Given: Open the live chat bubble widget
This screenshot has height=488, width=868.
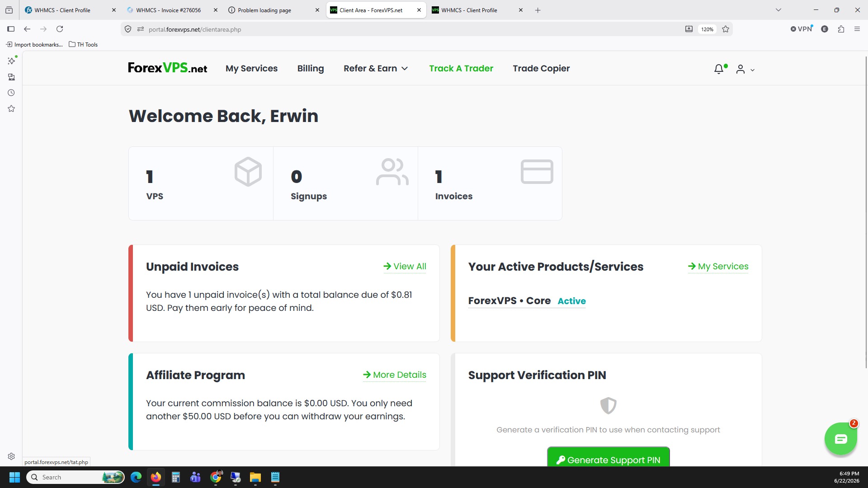Looking at the screenshot, I should coord(840,439).
